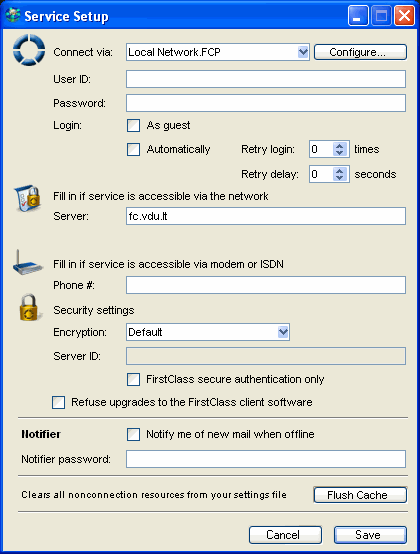Click the network service clipboard lock icon
Image resolution: width=420 pixels, height=554 pixels.
[28, 199]
